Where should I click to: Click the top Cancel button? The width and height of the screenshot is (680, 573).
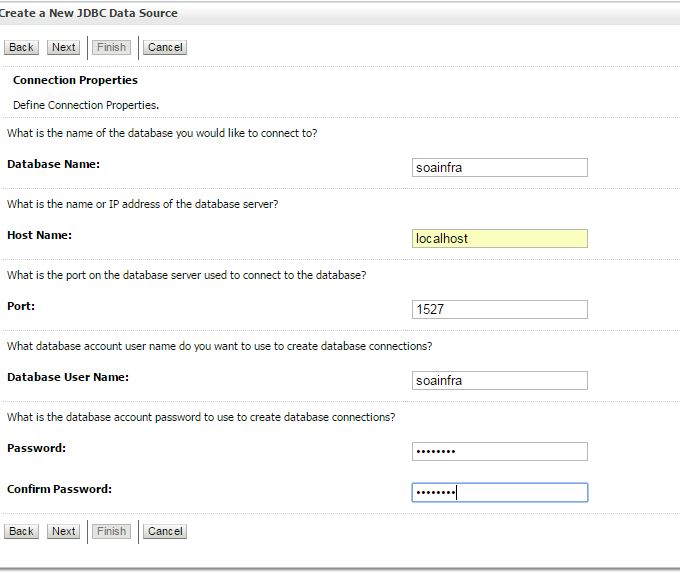(x=165, y=47)
